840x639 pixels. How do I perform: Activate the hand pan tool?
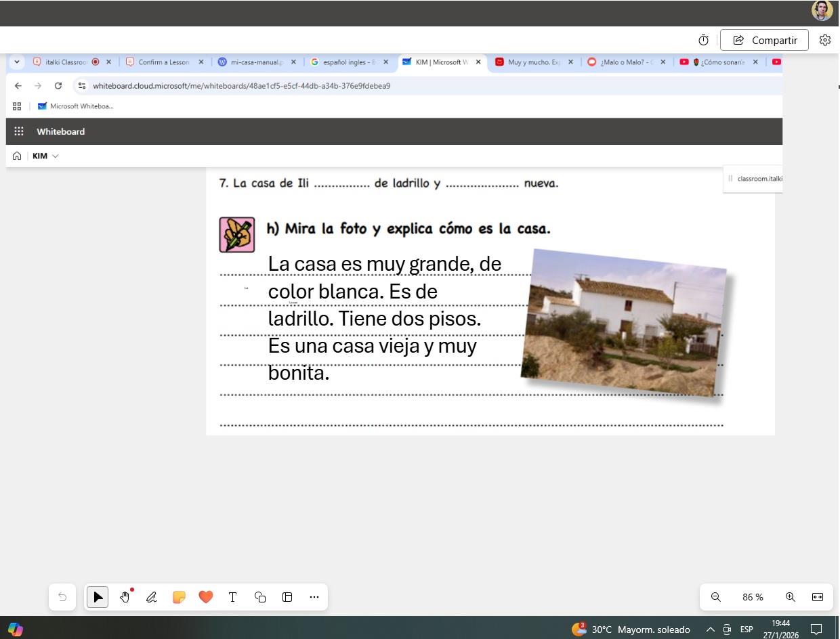click(x=125, y=597)
